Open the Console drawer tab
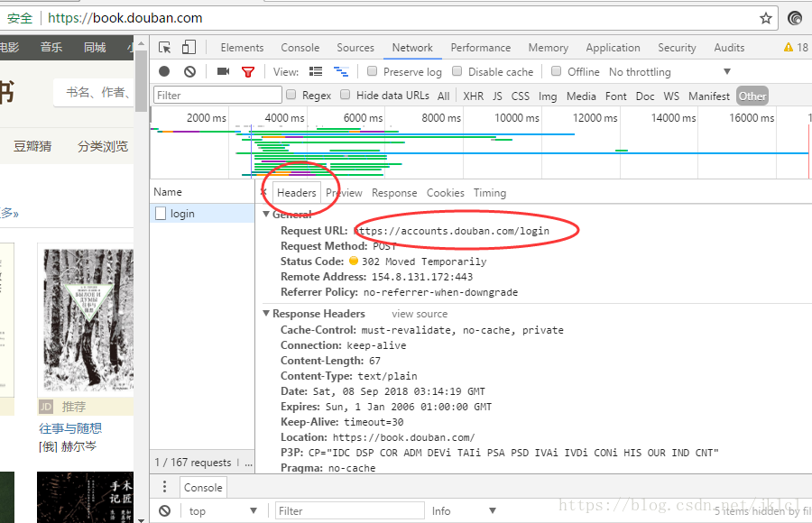Screen dimensions: 812x523 click(203, 487)
